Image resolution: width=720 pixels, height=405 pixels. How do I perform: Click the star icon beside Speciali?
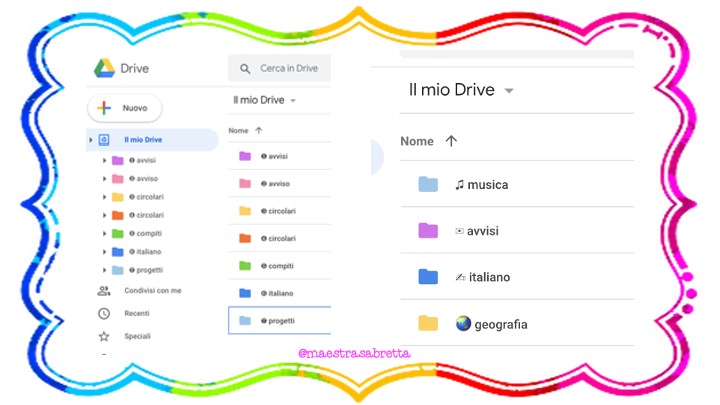click(x=104, y=336)
